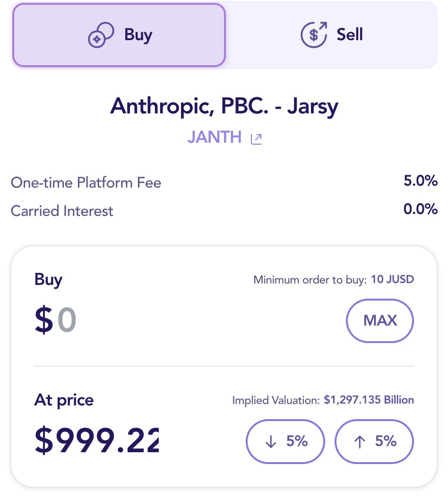
Task: Click the external link icon beside JANTH
Action: pyautogui.click(x=256, y=138)
